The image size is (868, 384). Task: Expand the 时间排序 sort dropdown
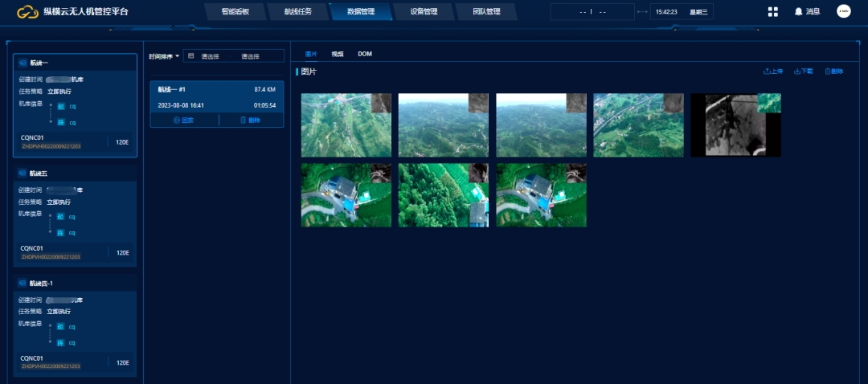click(164, 56)
